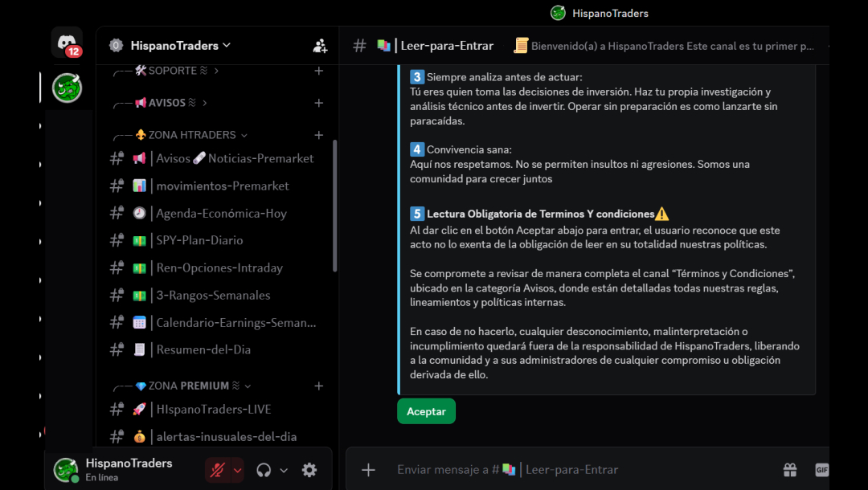Add a channel to ZONA HTRADERS

[319, 135]
